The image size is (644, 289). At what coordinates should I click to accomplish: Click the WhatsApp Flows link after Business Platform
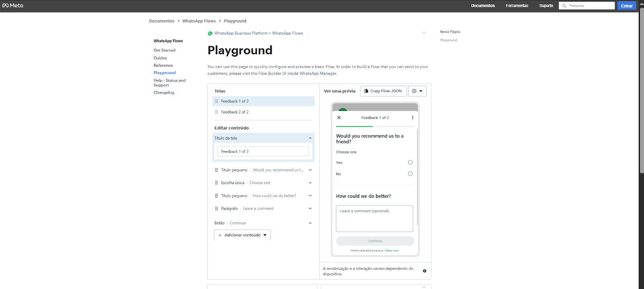tap(287, 33)
